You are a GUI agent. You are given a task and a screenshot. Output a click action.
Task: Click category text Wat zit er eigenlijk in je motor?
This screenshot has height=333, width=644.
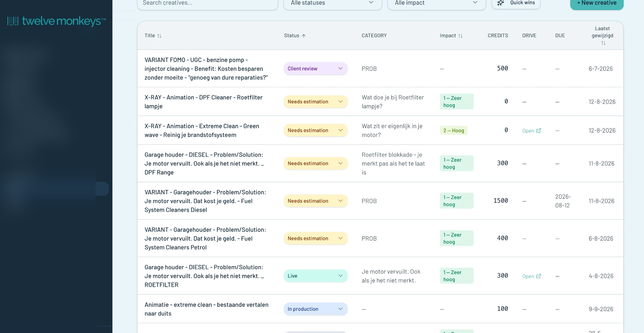click(x=392, y=131)
